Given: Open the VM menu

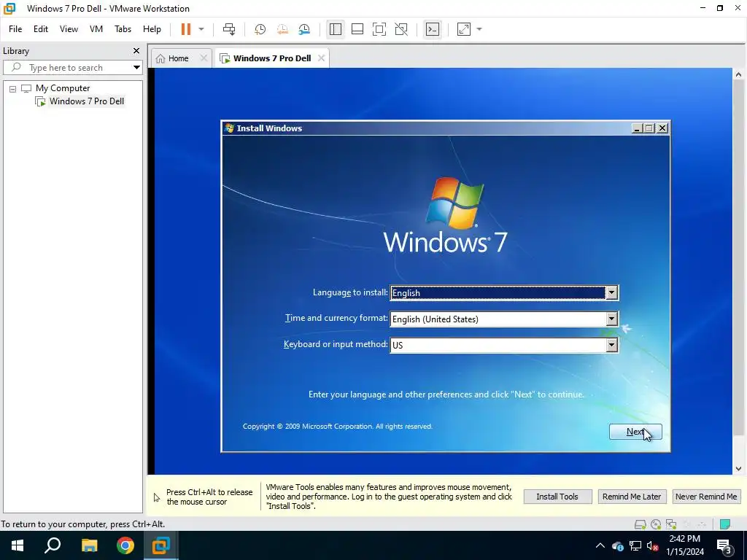Looking at the screenshot, I should tap(96, 29).
